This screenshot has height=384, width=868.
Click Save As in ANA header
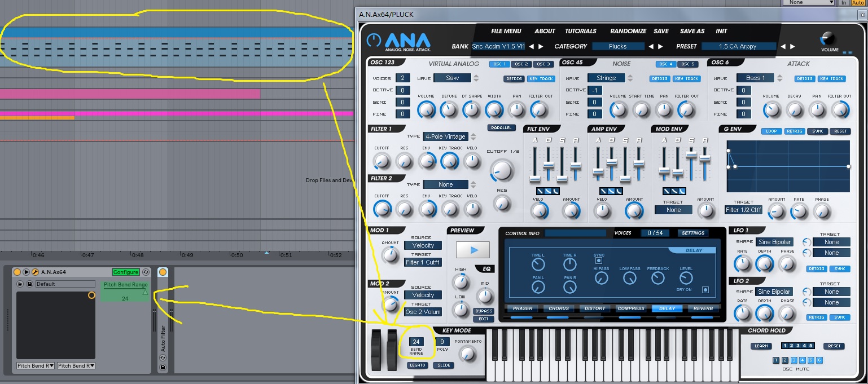(692, 31)
